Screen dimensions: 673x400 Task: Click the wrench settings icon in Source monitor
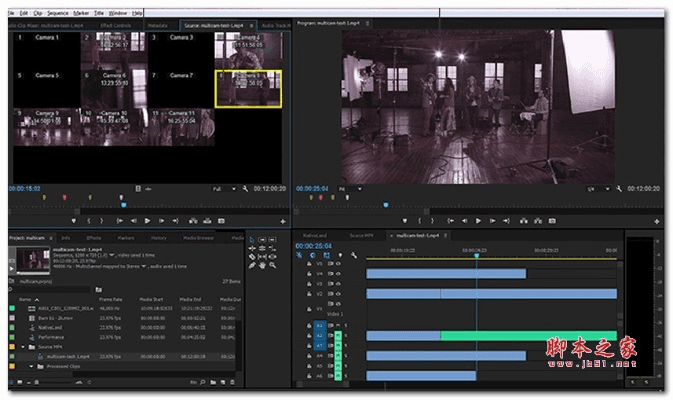pyautogui.click(x=243, y=188)
